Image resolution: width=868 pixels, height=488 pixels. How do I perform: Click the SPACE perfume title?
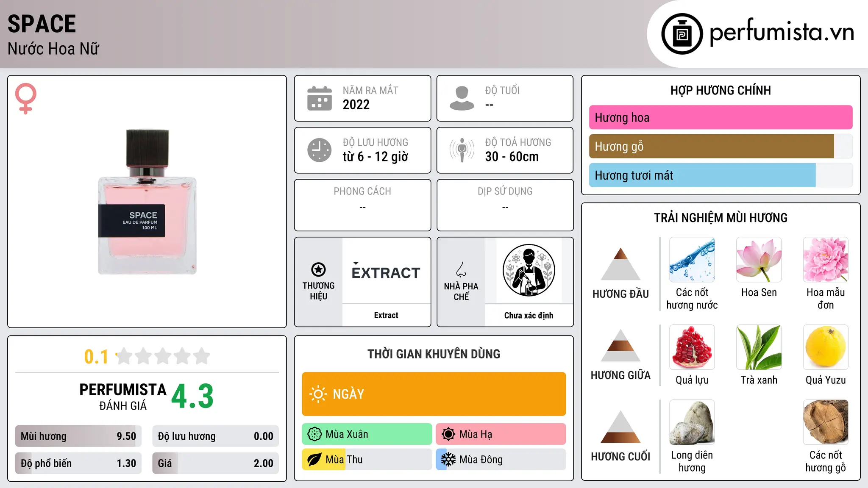pyautogui.click(x=42, y=24)
